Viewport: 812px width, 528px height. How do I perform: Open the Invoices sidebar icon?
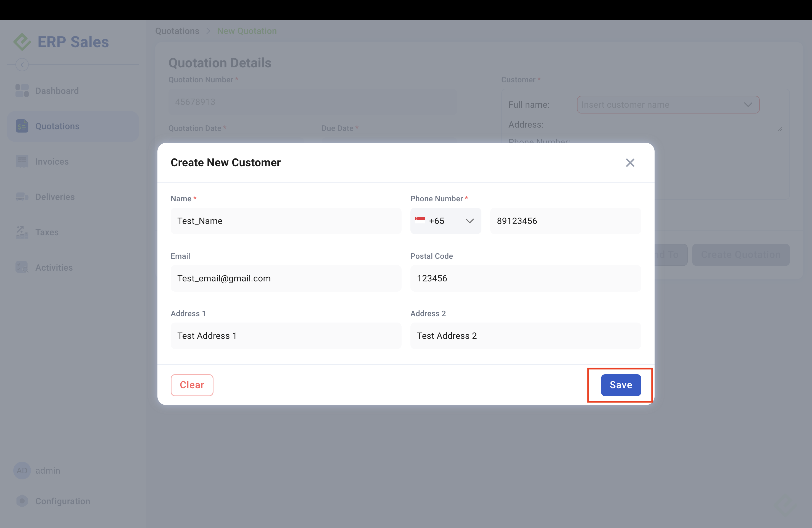(22, 161)
